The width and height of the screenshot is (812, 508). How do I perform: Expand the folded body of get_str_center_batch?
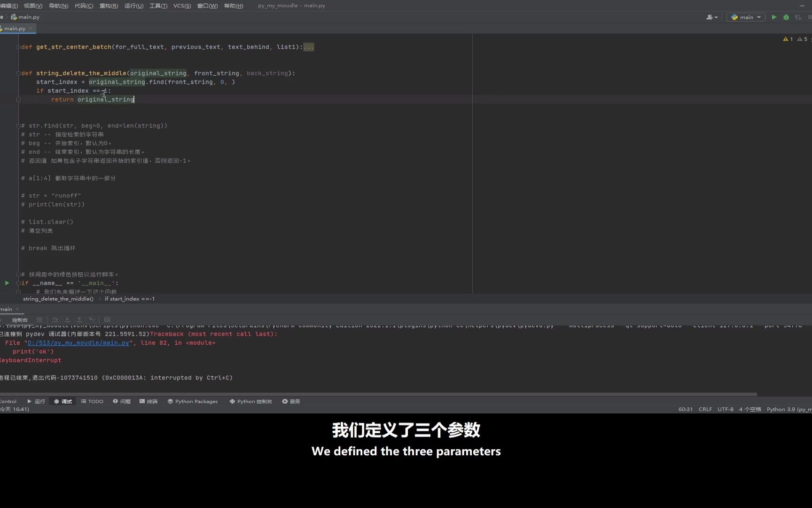[309, 47]
